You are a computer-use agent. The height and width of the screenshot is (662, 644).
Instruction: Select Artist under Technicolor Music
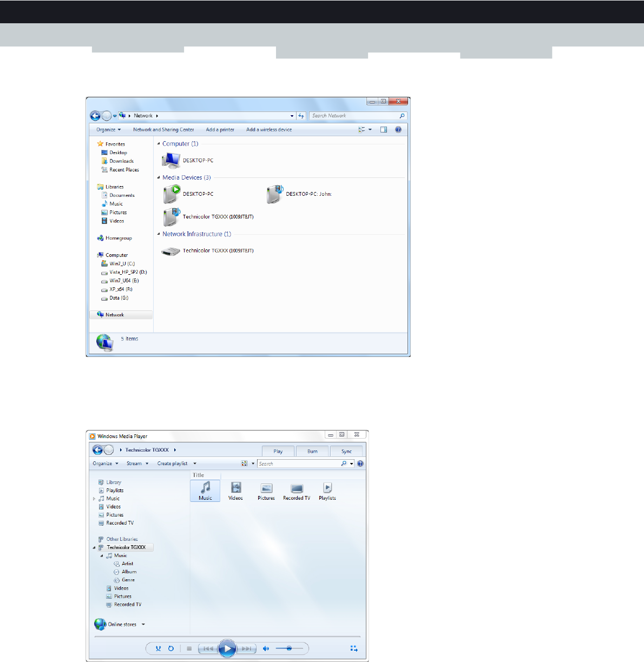click(x=123, y=564)
